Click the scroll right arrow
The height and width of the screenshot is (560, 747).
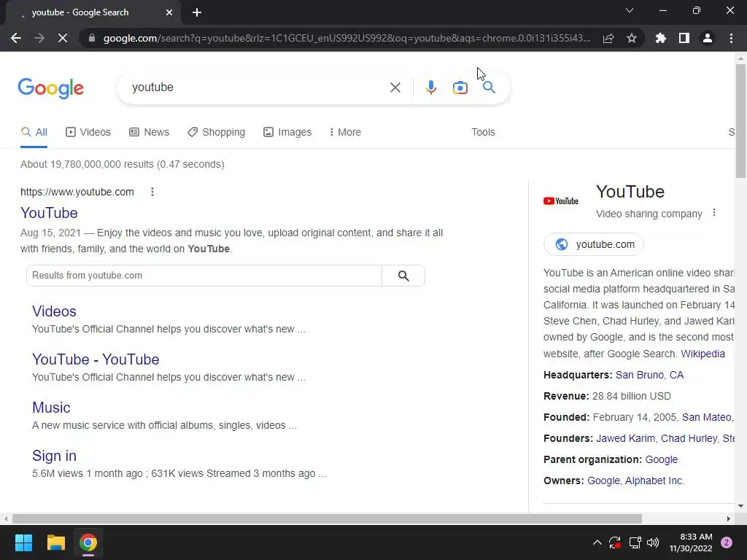pyautogui.click(x=729, y=518)
